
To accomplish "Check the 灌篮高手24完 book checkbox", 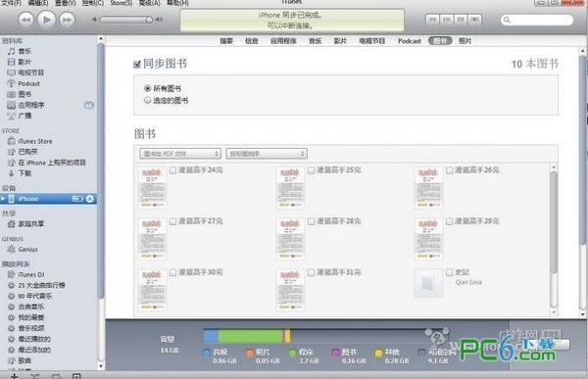I will (x=172, y=170).
